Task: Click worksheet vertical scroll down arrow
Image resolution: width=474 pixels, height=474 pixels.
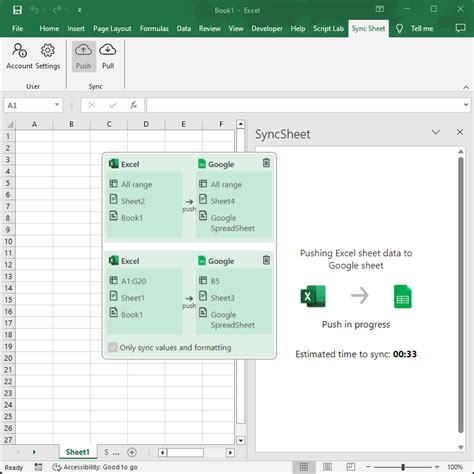Action: pyautogui.click(x=241, y=440)
